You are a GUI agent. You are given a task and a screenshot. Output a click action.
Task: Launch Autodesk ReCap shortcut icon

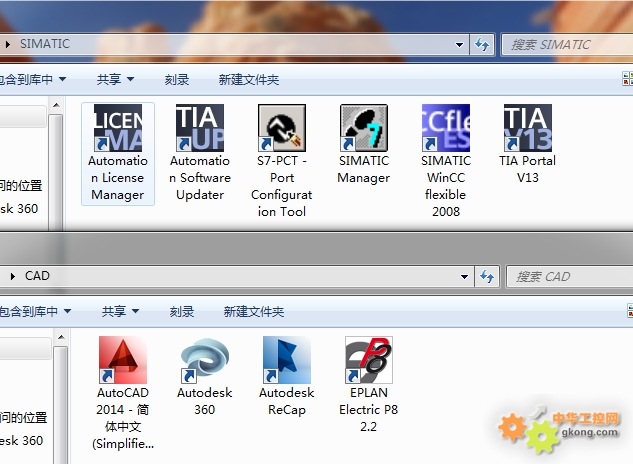(x=287, y=377)
